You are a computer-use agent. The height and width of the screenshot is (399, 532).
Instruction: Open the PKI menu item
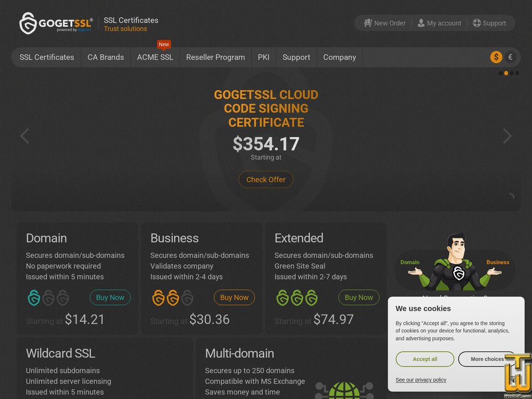263,57
